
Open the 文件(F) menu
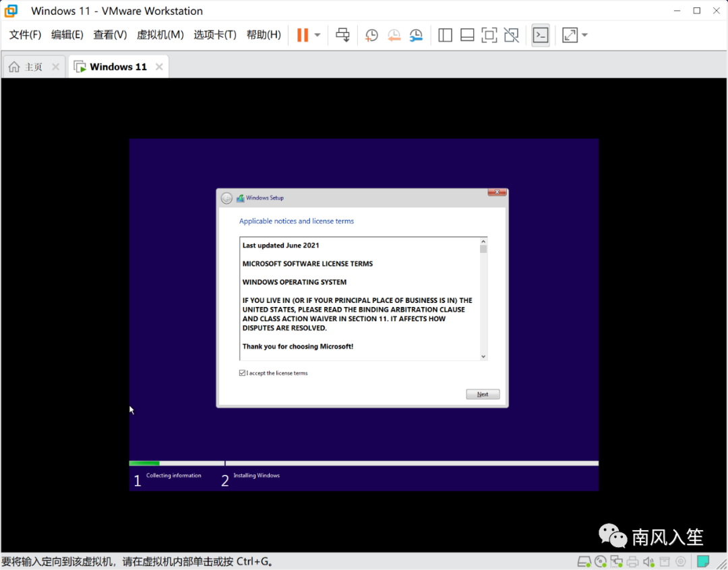click(25, 35)
